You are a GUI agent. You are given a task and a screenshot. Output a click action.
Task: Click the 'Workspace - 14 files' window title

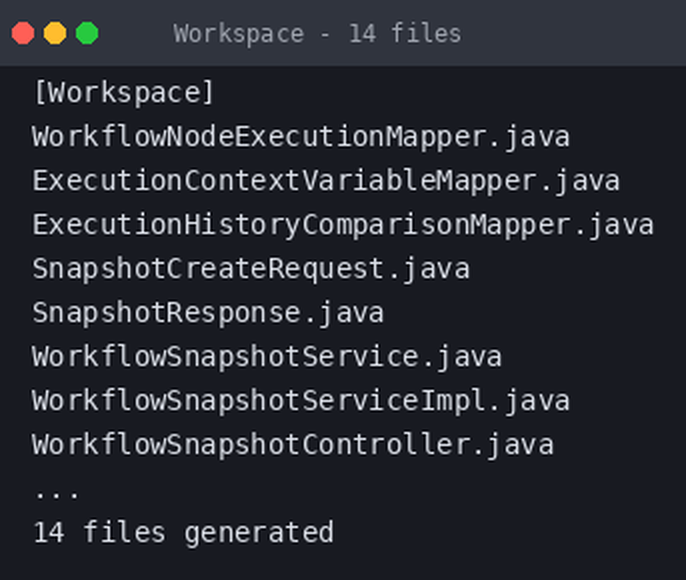pyautogui.click(x=317, y=34)
